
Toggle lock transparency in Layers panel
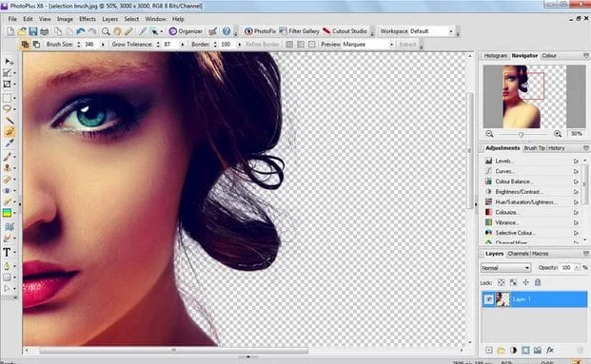(501, 282)
